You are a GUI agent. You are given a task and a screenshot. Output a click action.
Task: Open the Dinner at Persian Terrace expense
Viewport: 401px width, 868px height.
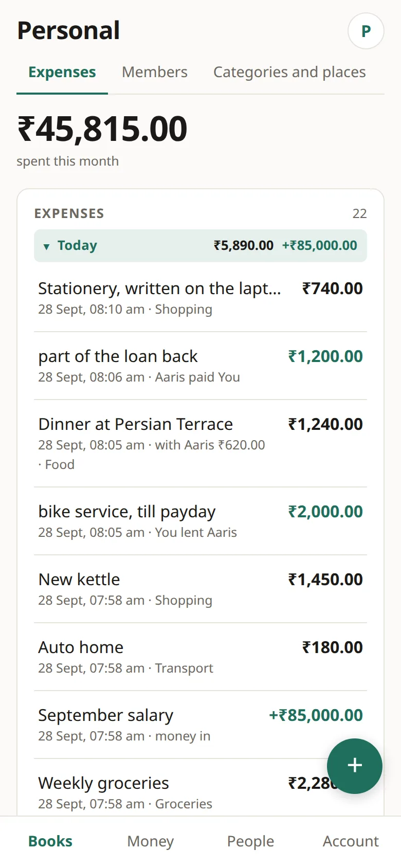(200, 443)
